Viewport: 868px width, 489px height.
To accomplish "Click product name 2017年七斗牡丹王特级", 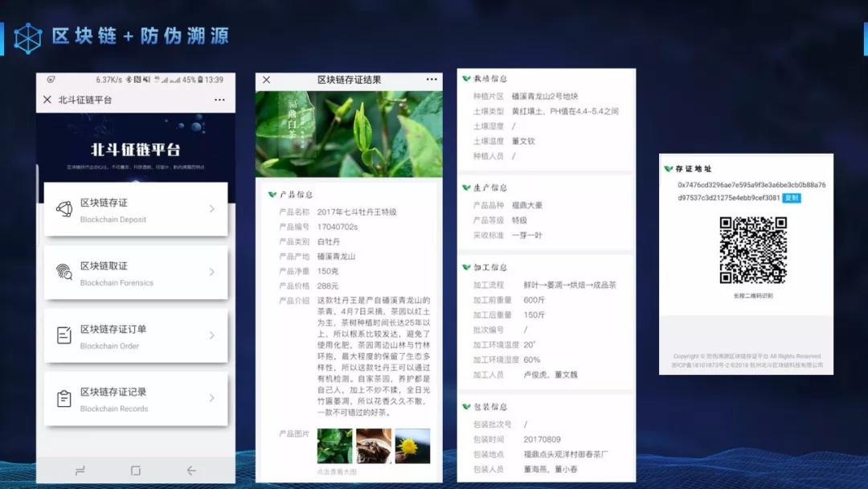I will 357,212.
